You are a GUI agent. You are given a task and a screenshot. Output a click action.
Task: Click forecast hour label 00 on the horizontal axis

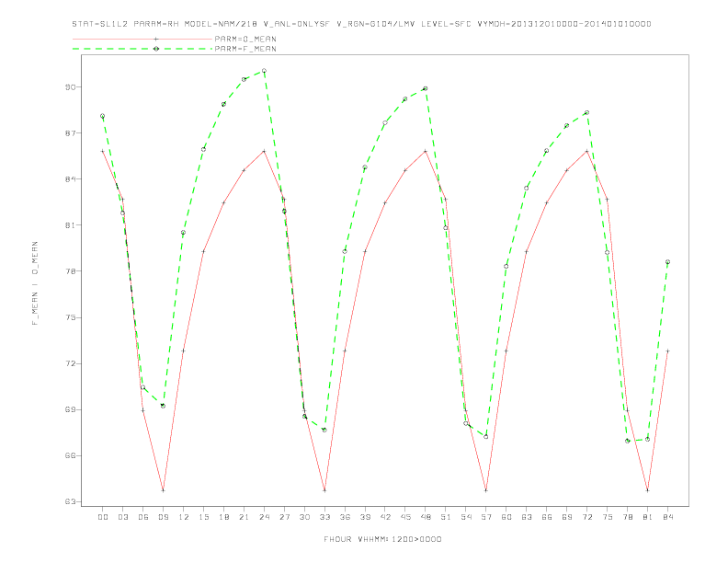(x=103, y=517)
